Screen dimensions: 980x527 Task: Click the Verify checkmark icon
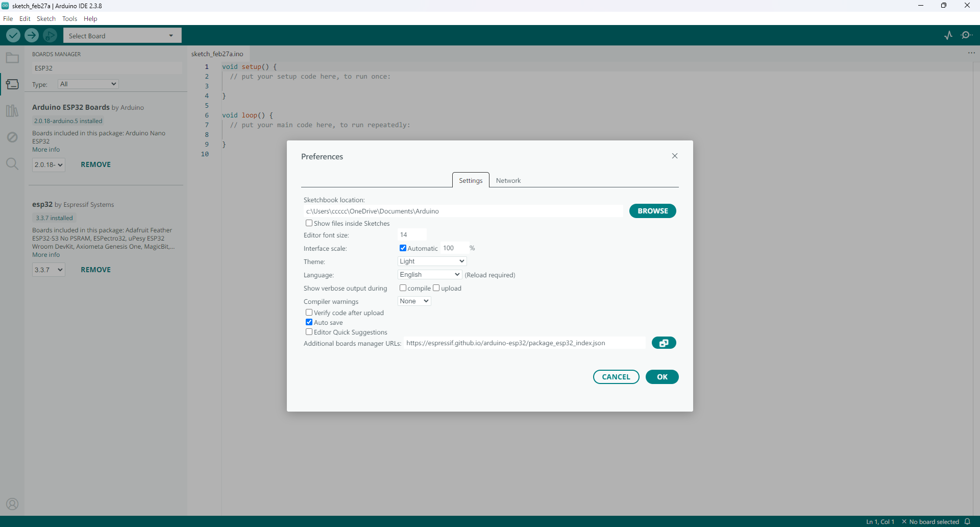pos(13,35)
